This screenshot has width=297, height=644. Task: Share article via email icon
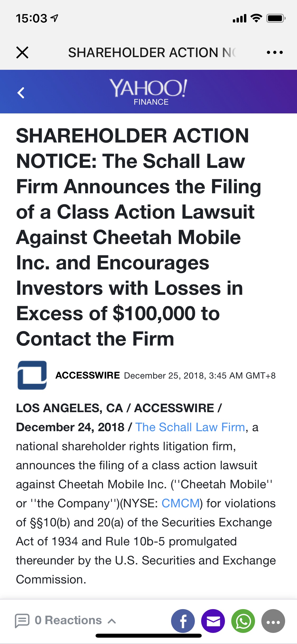tap(213, 621)
